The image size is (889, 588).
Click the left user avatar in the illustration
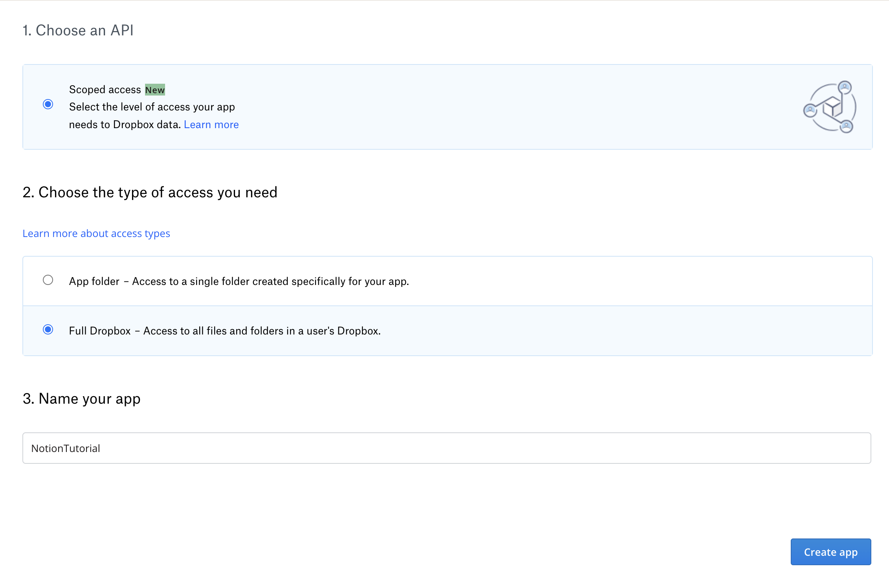click(810, 110)
